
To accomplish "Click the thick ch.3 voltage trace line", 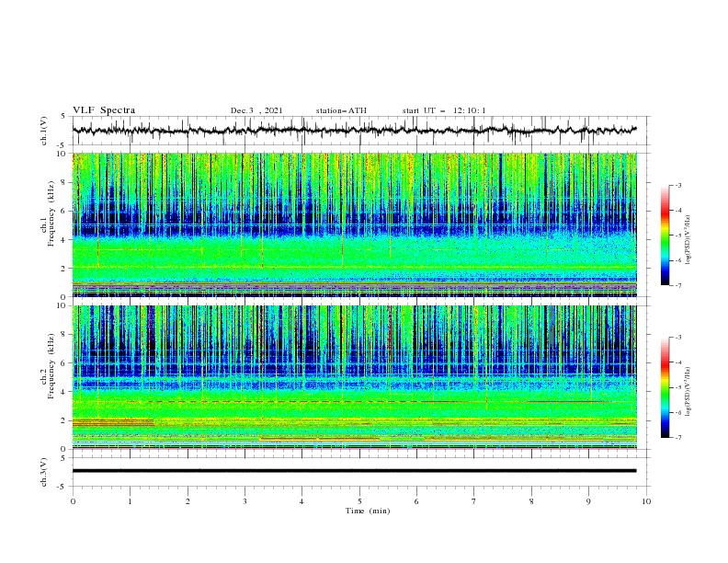I will (x=354, y=471).
